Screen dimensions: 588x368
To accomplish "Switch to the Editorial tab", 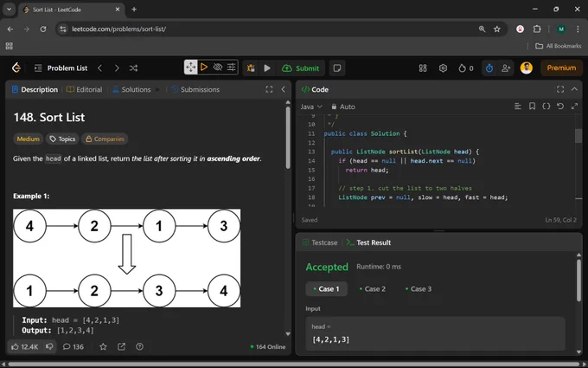I will [x=84, y=89].
